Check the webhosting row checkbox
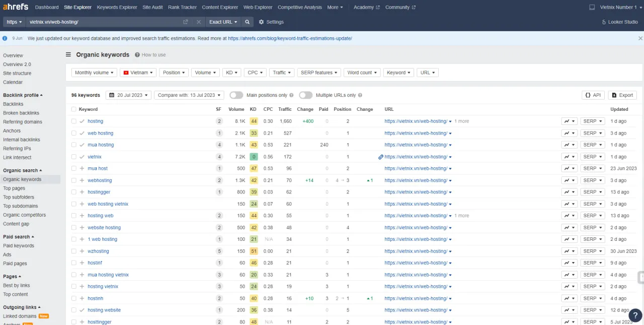Viewport: 644px width, 325px height. (74, 180)
